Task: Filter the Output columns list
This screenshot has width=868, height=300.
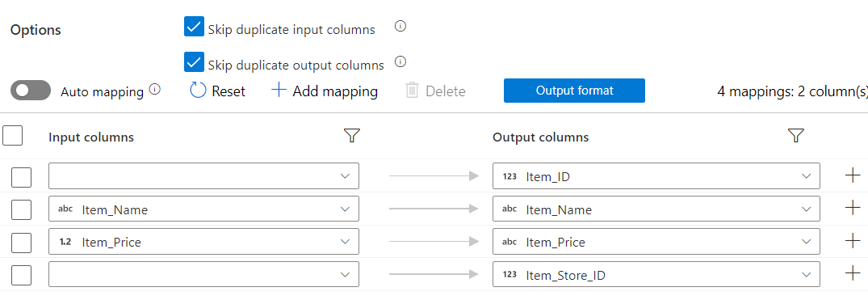Action: pos(795,136)
